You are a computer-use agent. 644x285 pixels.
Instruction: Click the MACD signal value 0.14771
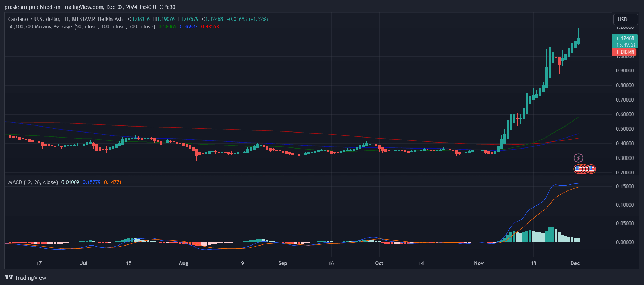[113, 182]
